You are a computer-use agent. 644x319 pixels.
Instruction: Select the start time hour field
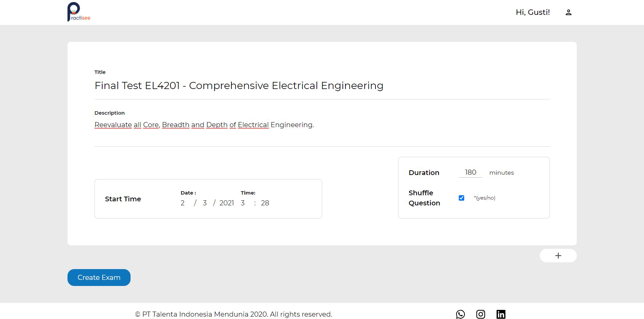(243, 203)
